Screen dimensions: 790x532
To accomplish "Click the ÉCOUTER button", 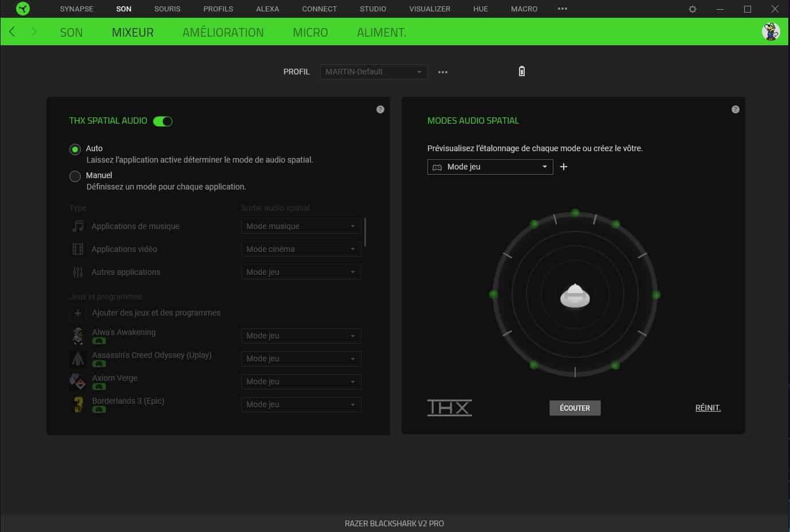I will coord(575,408).
